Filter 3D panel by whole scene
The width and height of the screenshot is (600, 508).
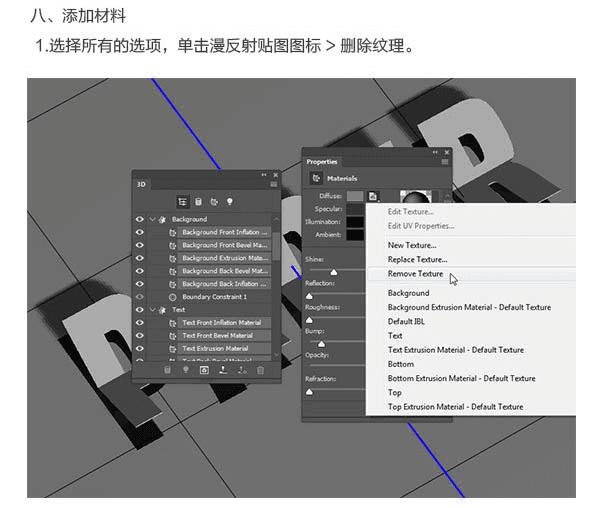tap(183, 202)
